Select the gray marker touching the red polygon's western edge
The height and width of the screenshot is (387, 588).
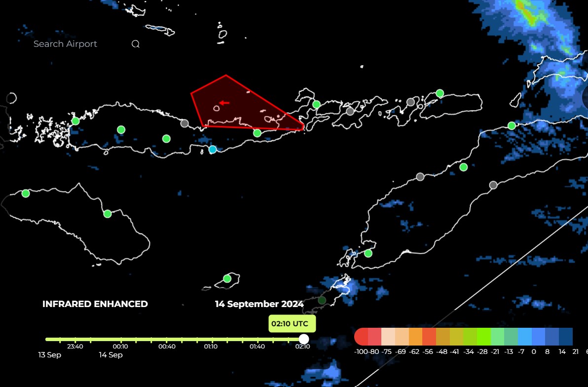(x=184, y=123)
